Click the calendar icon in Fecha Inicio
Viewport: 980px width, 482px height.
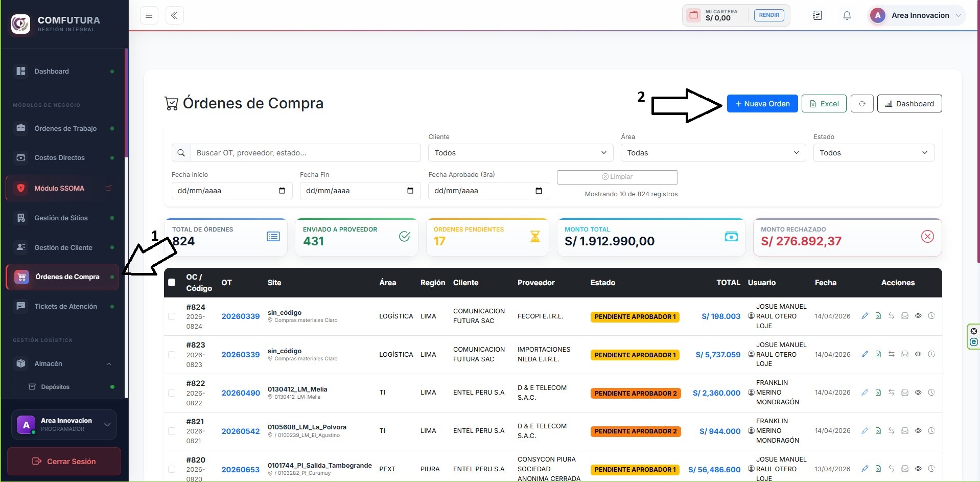(x=282, y=191)
